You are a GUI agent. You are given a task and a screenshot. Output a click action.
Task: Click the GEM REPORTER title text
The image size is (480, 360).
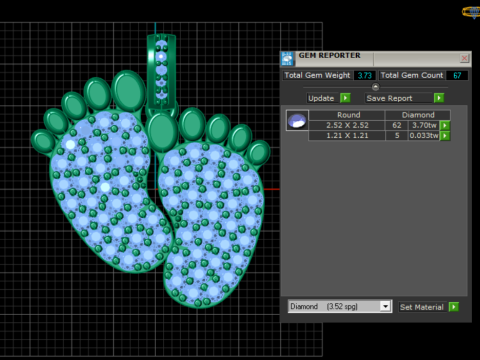pyautogui.click(x=329, y=56)
